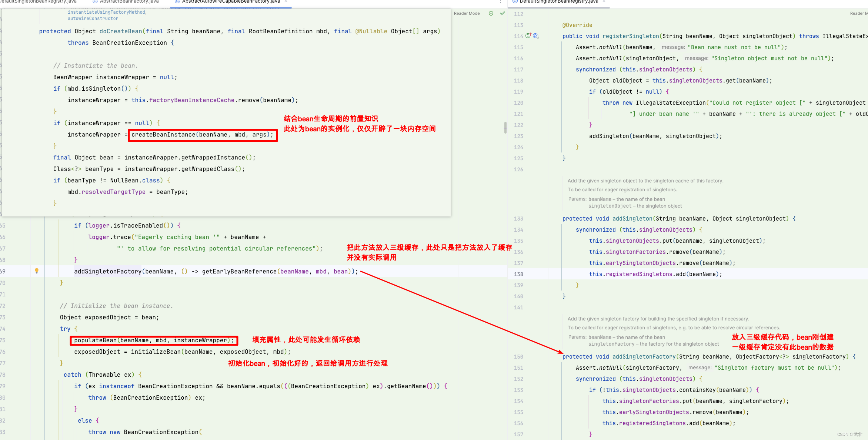This screenshot has width=868, height=440.
Task: Click the getWrappedInstance call
Action: [213, 158]
